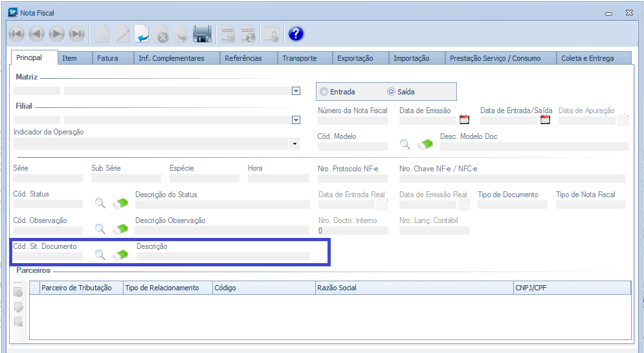Click the Razão Social column header
The image size is (644, 353).
(x=336, y=288)
